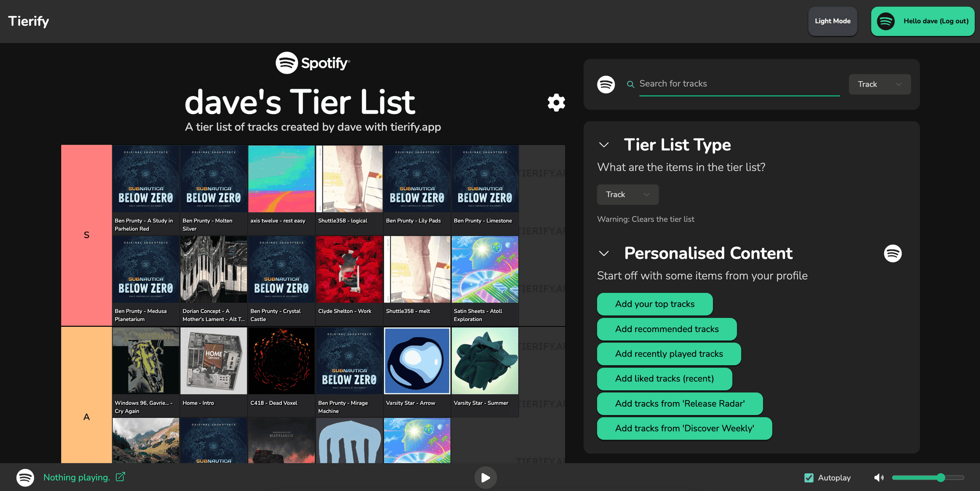Click the Tierify logo in header

point(29,21)
